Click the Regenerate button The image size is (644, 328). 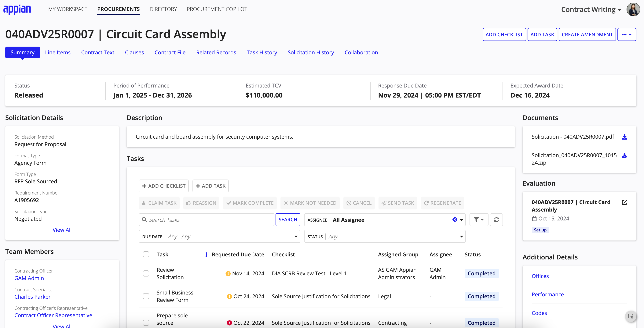442,203
